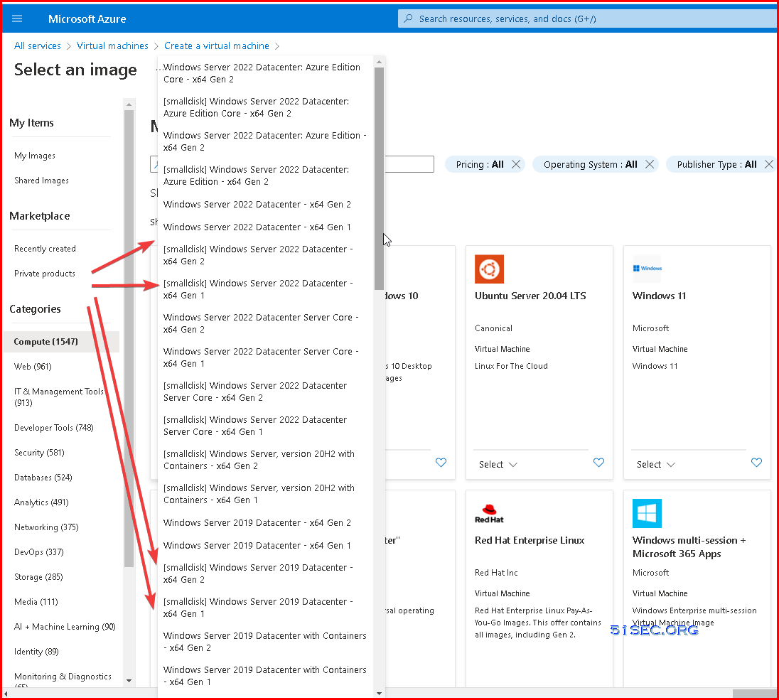This screenshot has width=779, height=700.
Task: Select the IT & Management Tools category
Action: 58,397
